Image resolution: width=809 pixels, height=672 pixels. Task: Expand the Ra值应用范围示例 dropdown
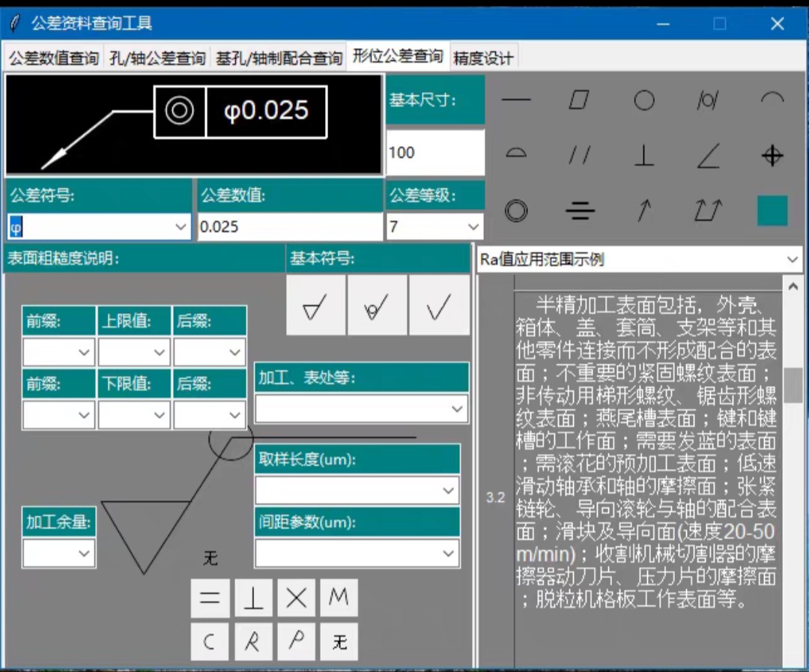pyautogui.click(x=793, y=259)
